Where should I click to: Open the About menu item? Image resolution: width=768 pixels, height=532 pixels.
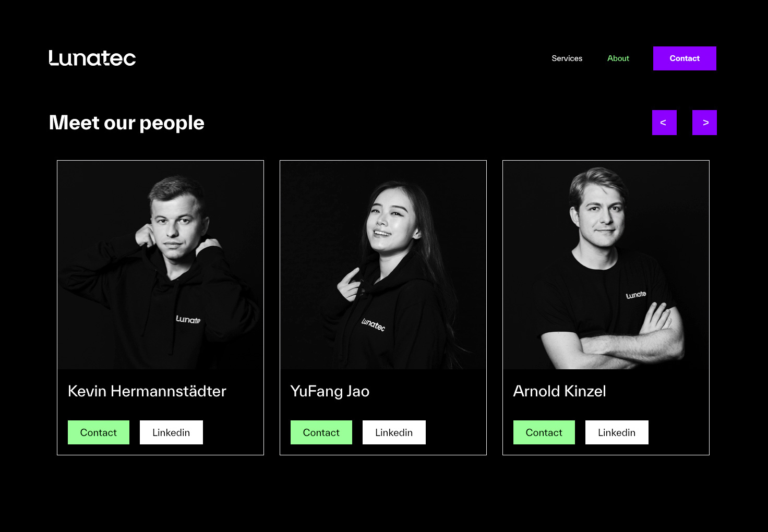point(618,58)
